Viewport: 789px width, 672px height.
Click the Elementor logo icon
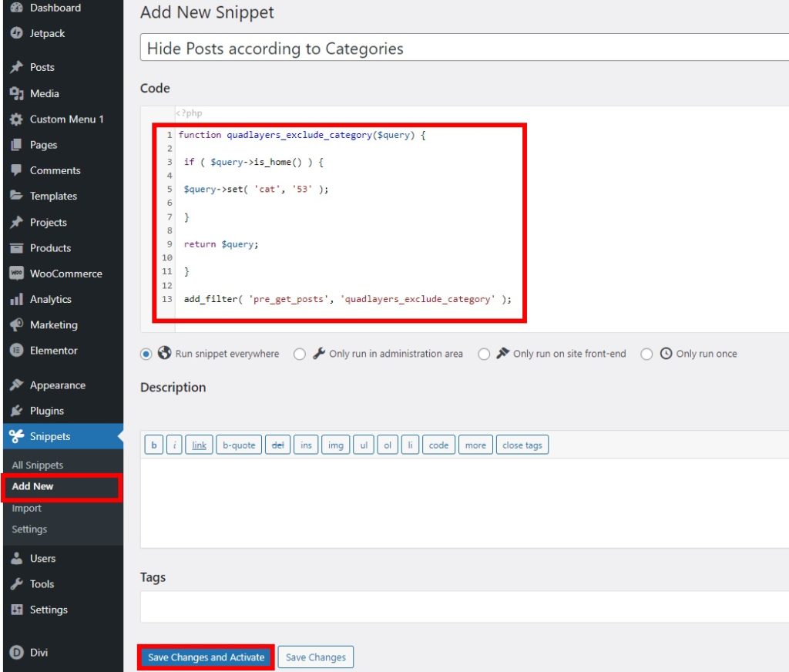(x=17, y=351)
